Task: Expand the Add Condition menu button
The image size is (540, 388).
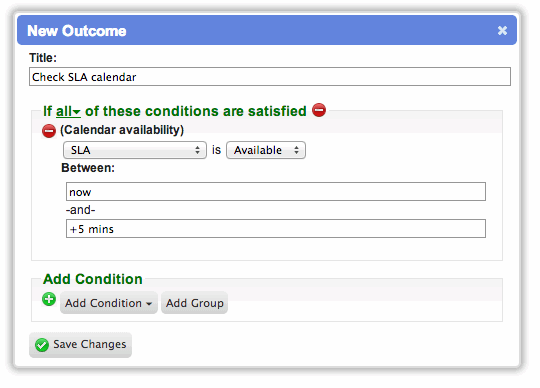Action: 109,303
